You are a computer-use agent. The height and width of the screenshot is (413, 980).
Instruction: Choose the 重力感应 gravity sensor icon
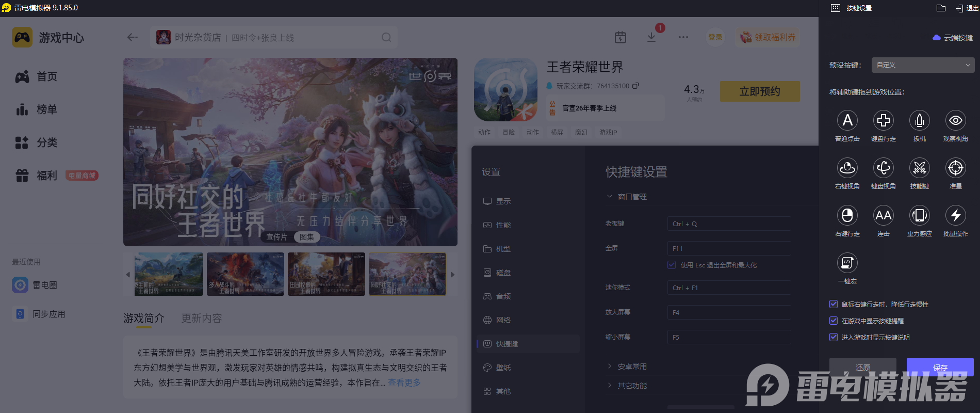click(x=919, y=215)
